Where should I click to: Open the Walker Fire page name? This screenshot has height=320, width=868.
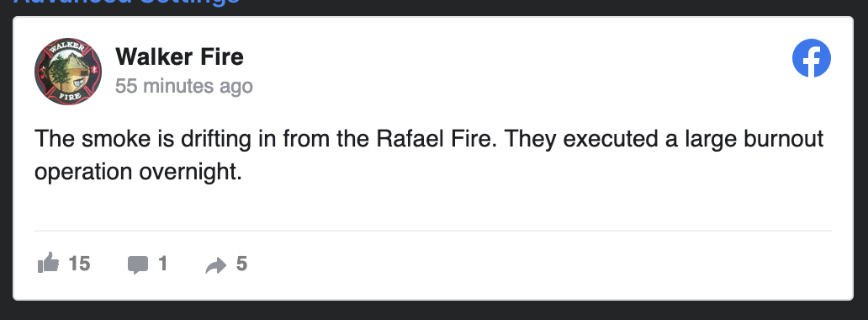point(179,56)
